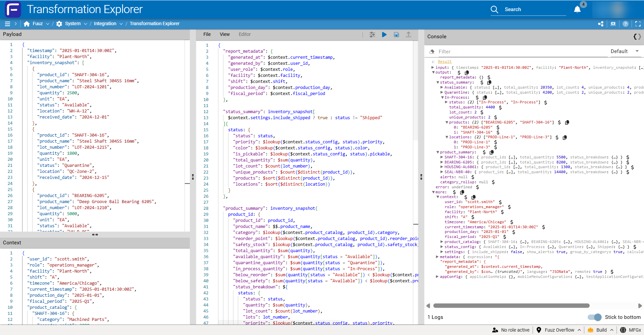
Task: Click the upload arrow icon
Action: pyautogui.click(x=409, y=35)
